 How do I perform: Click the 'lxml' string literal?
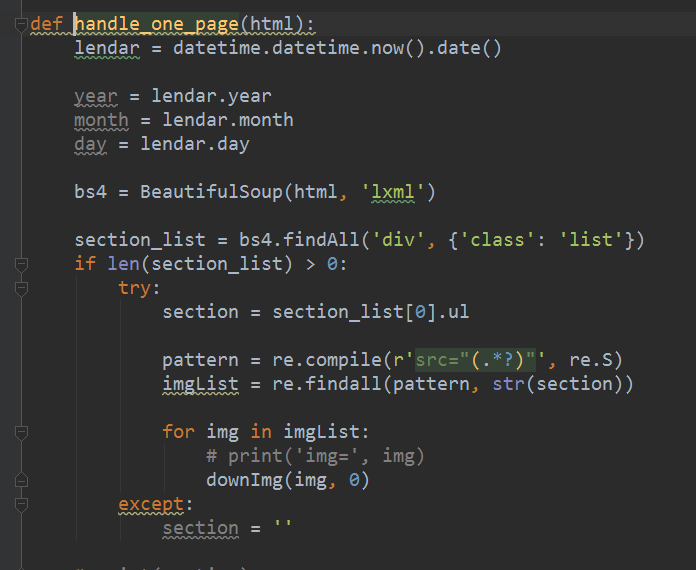pos(392,192)
